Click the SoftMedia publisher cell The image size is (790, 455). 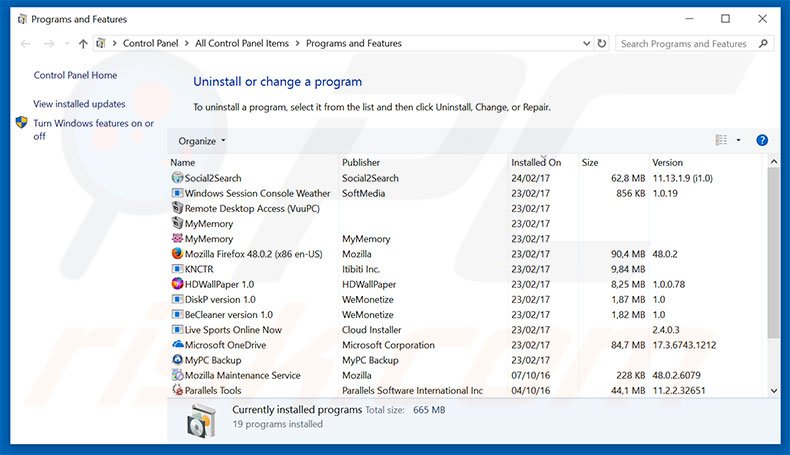[x=363, y=193]
